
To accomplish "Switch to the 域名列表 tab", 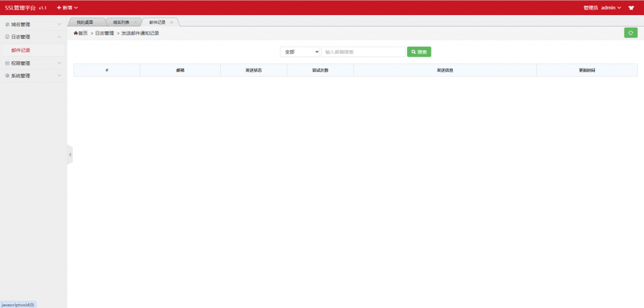I will pos(121,22).
